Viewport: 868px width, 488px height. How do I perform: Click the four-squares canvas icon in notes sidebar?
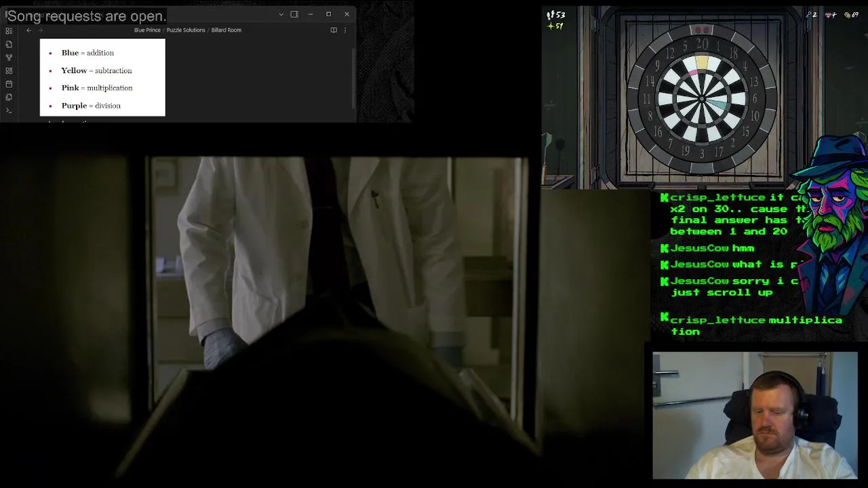(9, 70)
